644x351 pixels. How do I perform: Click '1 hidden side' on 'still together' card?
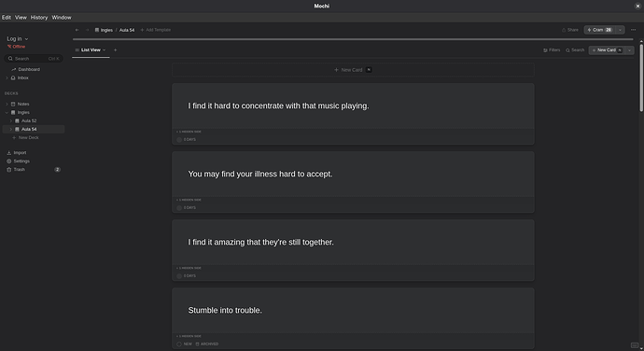[189, 268]
